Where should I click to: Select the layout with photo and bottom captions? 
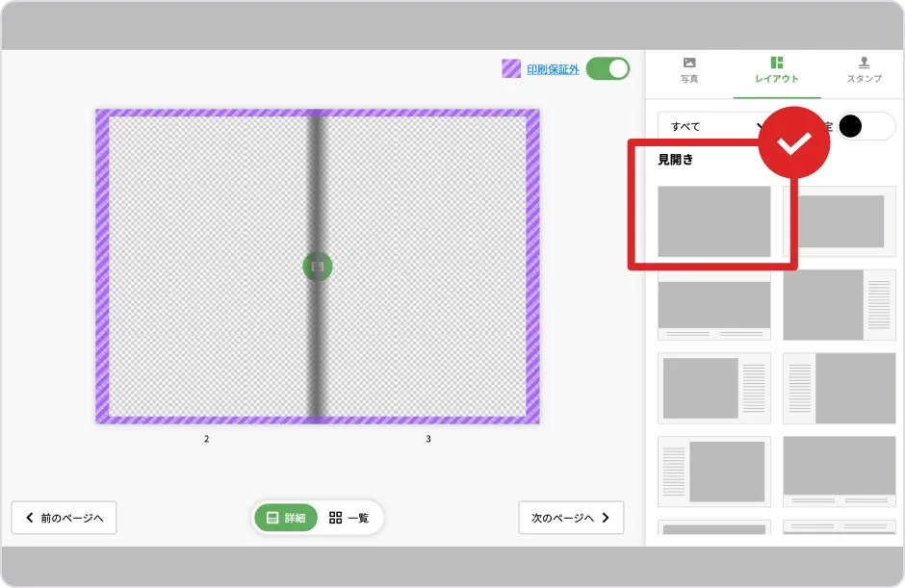(714, 305)
